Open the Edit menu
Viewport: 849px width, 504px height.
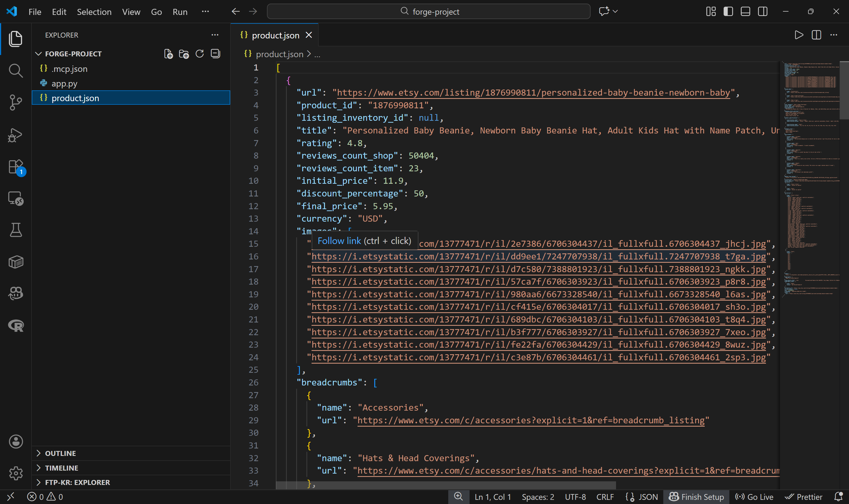click(59, 12)
